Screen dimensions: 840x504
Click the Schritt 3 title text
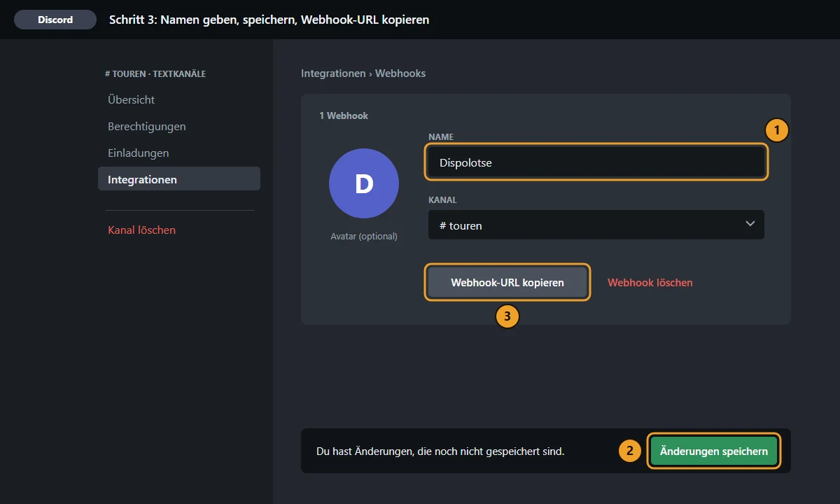pos(269,20)
